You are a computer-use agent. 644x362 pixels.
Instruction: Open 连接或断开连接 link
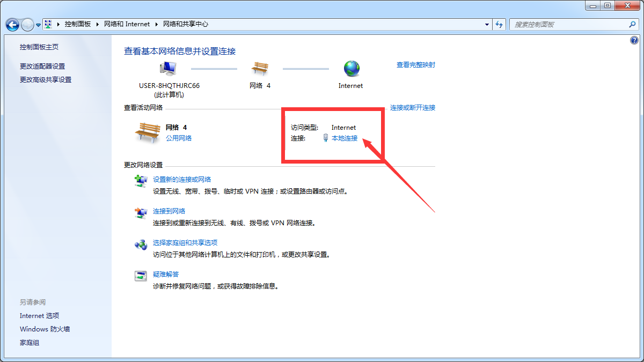(413, 108)
